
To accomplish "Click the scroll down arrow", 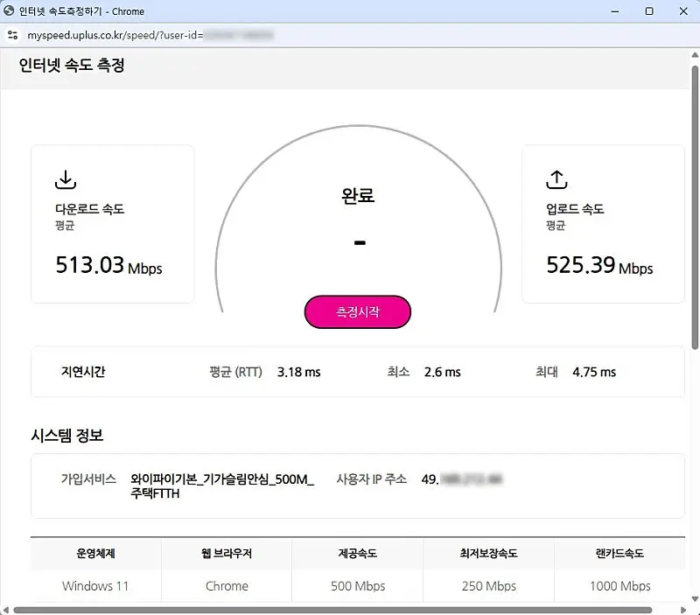I will tap(694, 598).
